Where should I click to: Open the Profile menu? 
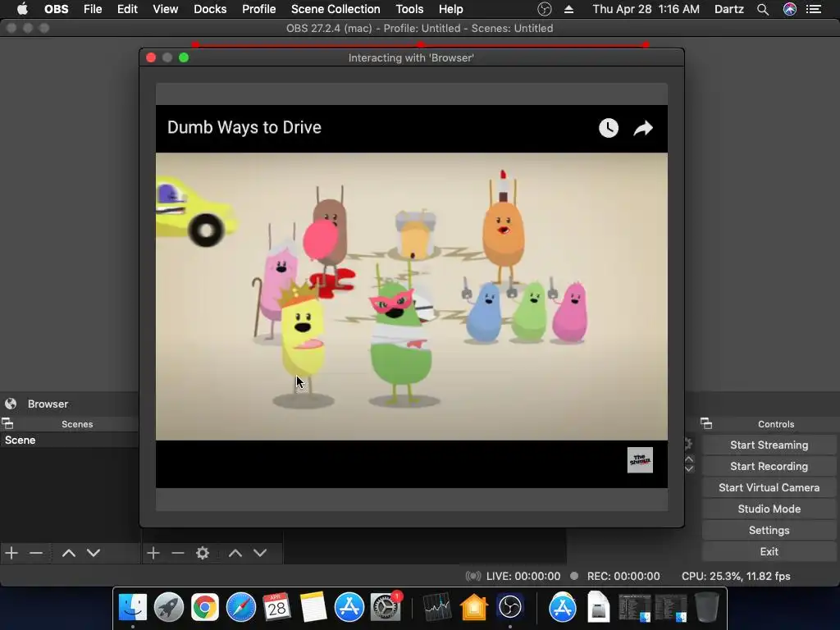[258, 9]
